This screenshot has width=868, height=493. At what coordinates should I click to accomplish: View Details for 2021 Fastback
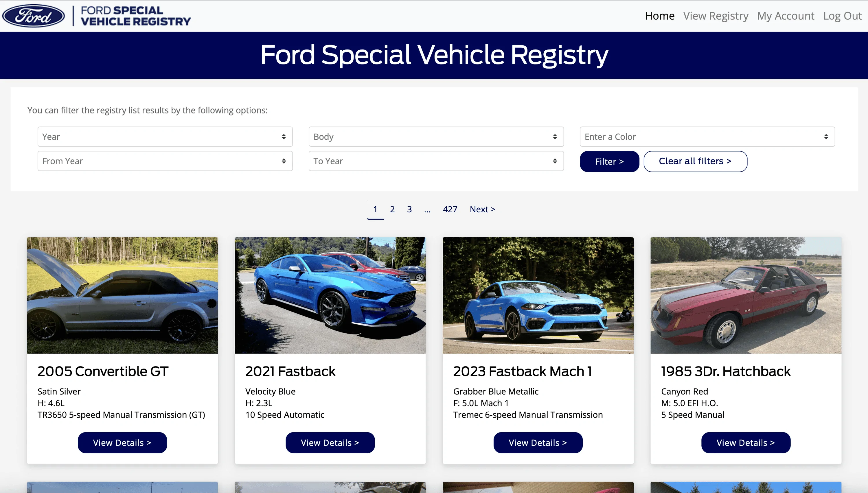(330, 443)
